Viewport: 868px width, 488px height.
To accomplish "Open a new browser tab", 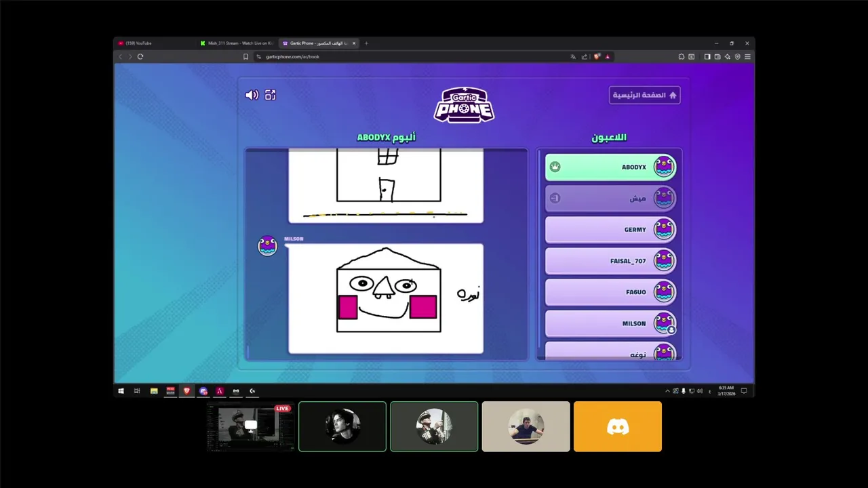I will 366,43.
